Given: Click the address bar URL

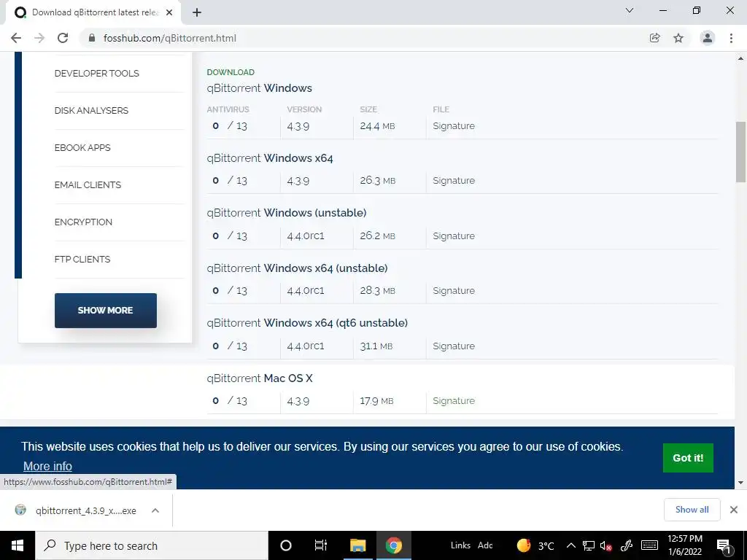Looking at the screenshot, I should point(169,38).
